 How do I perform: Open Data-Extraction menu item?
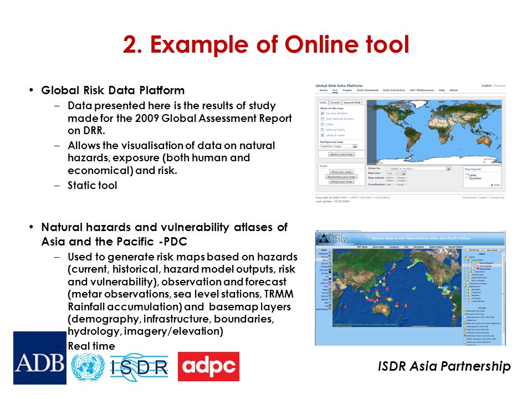[x=394, y=90]
